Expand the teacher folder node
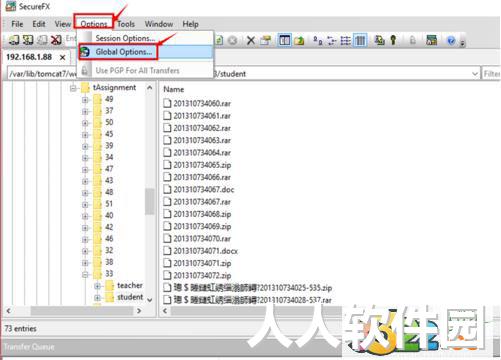Image resolution: width=501 pixels, height=360 pixels. (97, 286)
